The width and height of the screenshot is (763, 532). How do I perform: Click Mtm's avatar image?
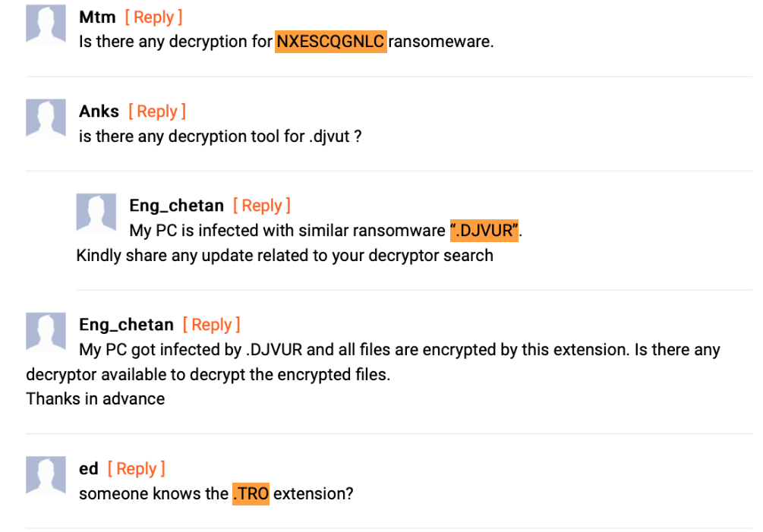(x=45, y=24)
